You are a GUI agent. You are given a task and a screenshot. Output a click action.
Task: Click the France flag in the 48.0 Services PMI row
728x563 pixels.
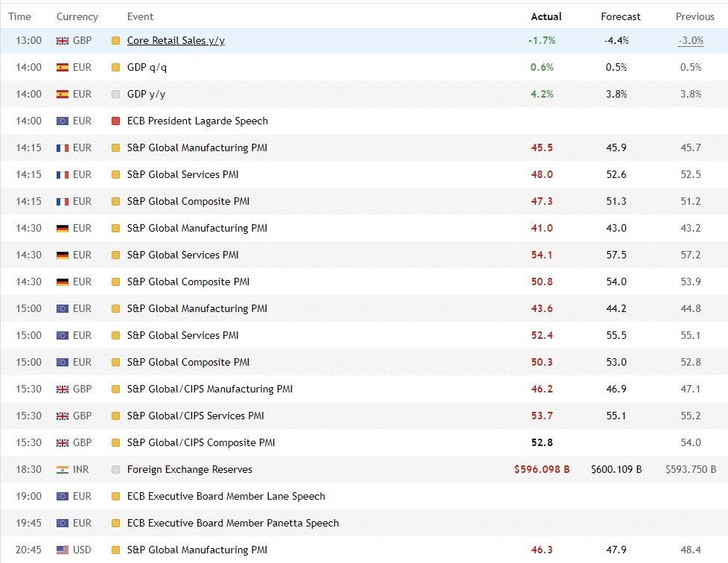pyautogui.click(x=63, y=175)
